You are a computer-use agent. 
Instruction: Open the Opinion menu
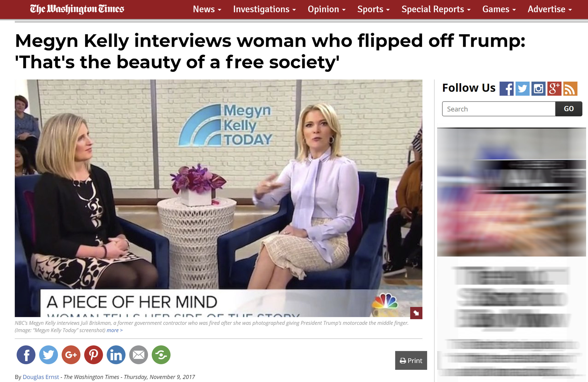point(326,9)
